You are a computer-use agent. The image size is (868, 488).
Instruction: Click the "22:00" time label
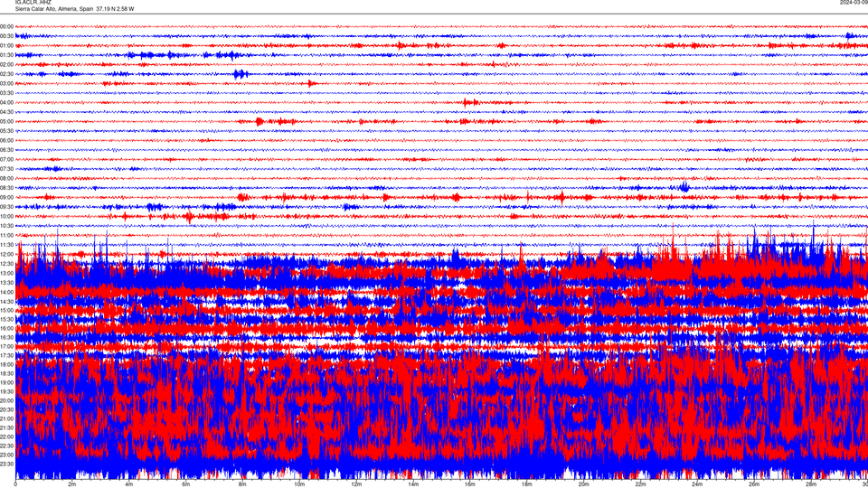(6, 436)
